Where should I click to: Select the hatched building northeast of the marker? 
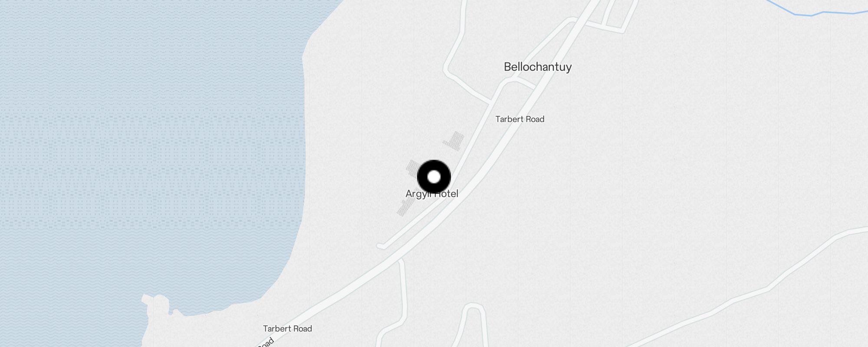pyautogui.click(x=454, y=141)
